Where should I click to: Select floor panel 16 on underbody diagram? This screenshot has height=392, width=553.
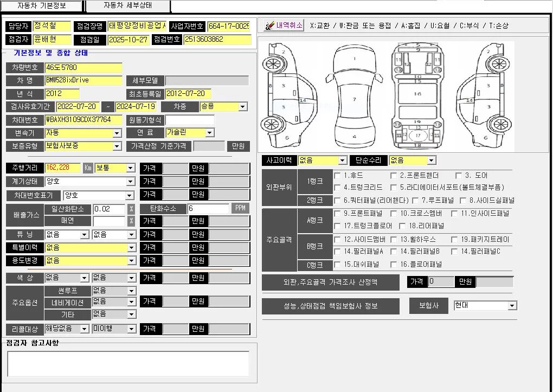coord(417,94)
